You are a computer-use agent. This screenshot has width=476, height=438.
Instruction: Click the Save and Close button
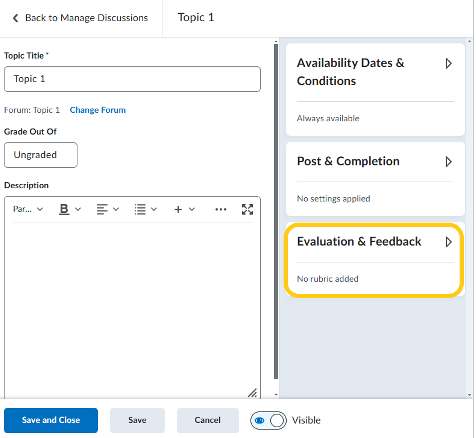click(51, 420)
